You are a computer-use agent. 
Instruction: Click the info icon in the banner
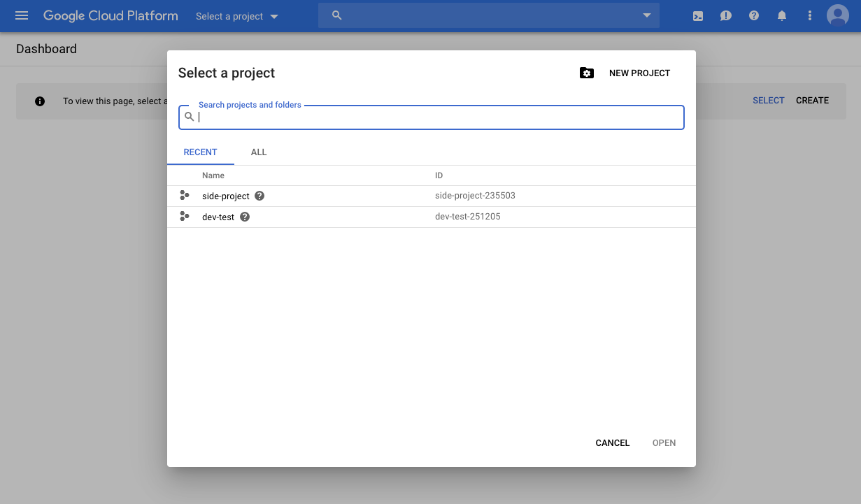(40, 101)
